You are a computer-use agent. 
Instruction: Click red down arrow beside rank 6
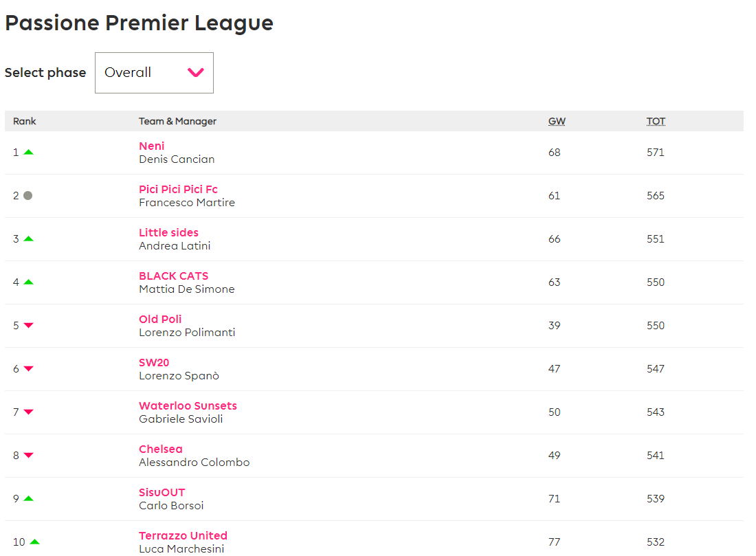[x=28, y=369]
